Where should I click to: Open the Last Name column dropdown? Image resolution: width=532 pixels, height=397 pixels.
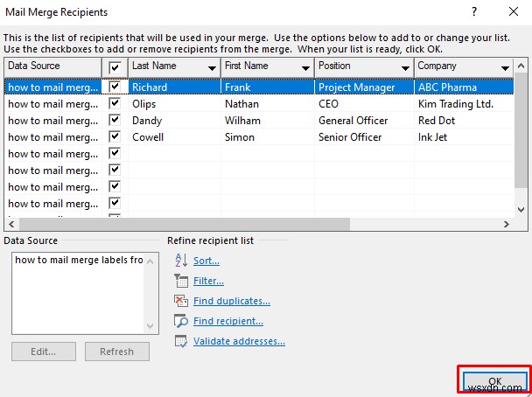pyautogui.click(x=212, y=68)
